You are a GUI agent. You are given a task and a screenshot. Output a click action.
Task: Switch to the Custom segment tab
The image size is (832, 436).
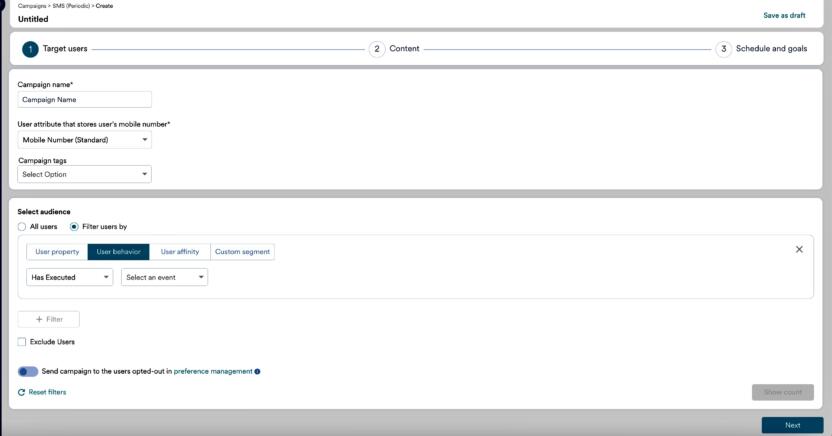242,251
